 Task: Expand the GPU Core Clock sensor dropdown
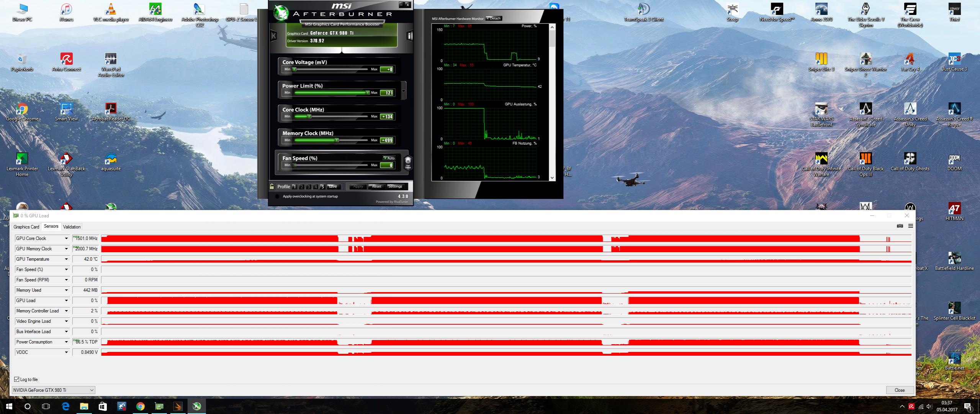coord(66,238)
